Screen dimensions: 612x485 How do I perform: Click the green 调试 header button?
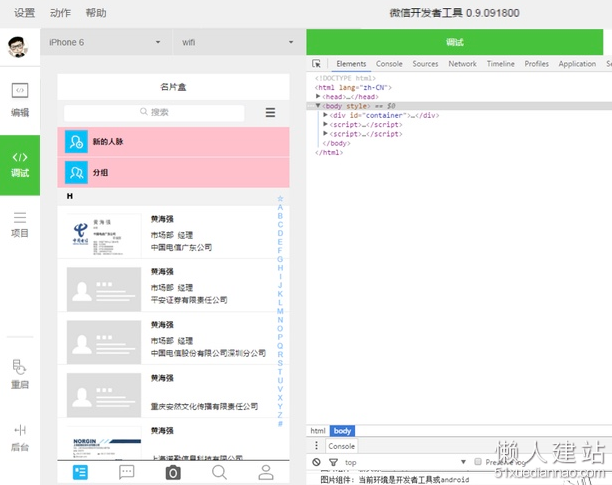pyautogui.click(x=455, y=42)
